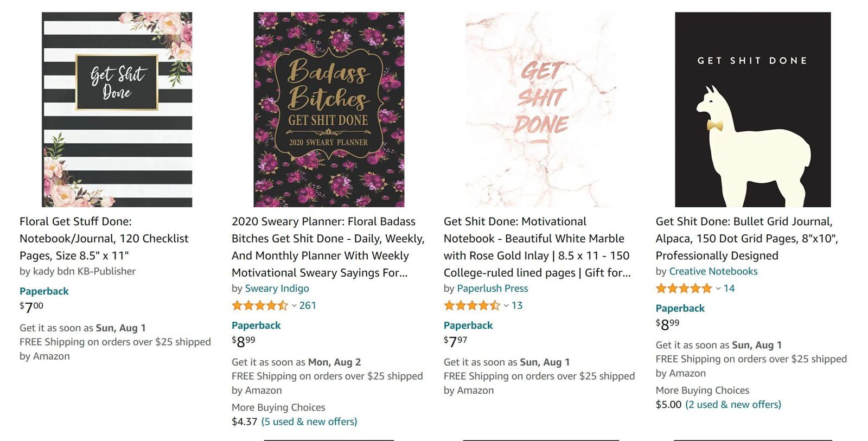Screen dimensions: 868x441
Task: Expand the rating chevron beside 14 reviews
Action: click(x=718, y=289)
